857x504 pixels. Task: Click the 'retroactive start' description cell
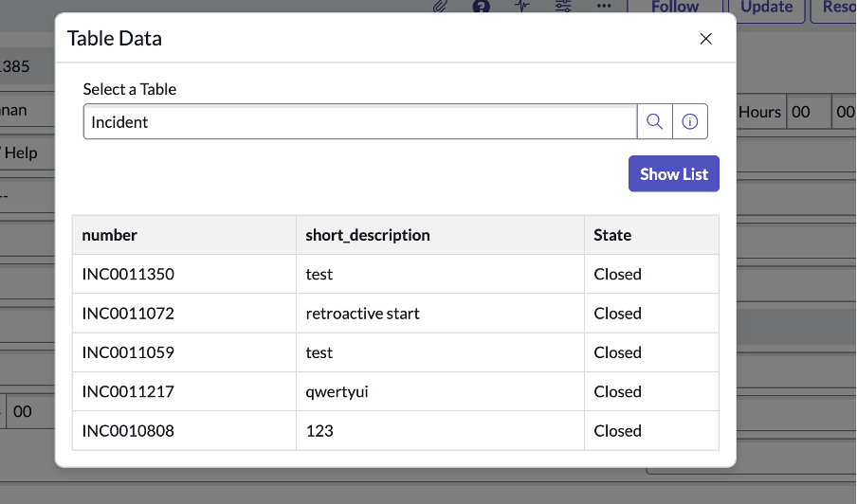(x=440, y=314)
